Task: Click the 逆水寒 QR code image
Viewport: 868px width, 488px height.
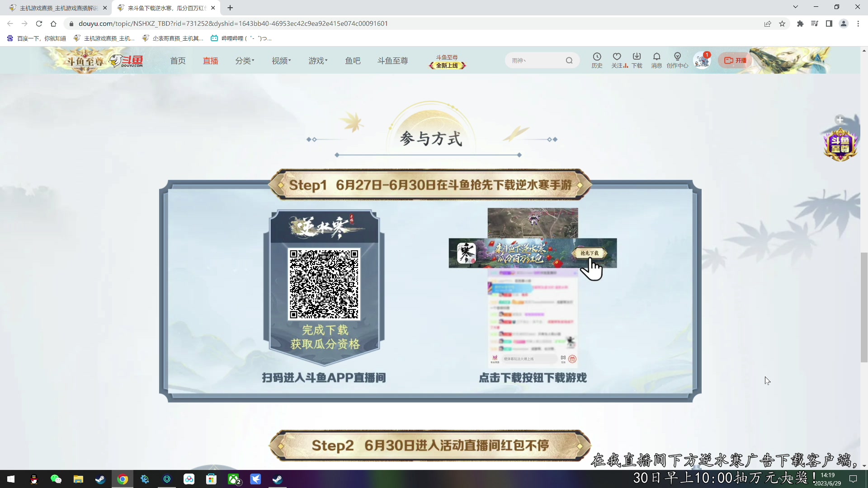Action: [324, 284]
